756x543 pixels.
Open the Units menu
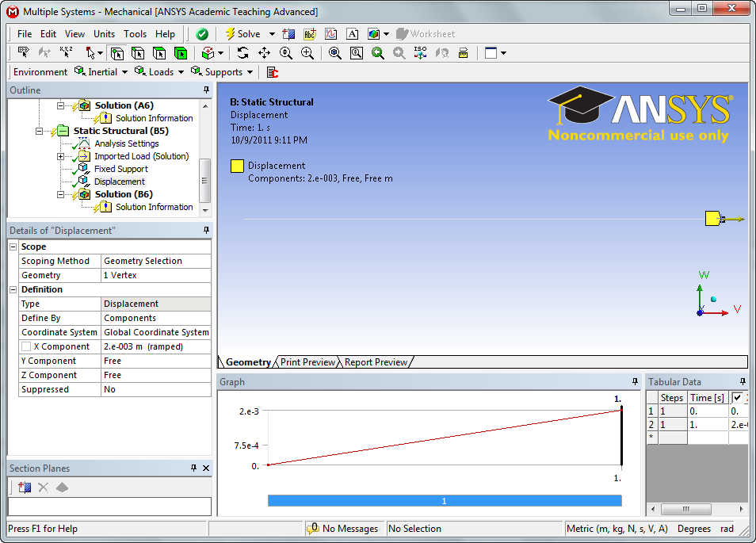click(104, 34)
